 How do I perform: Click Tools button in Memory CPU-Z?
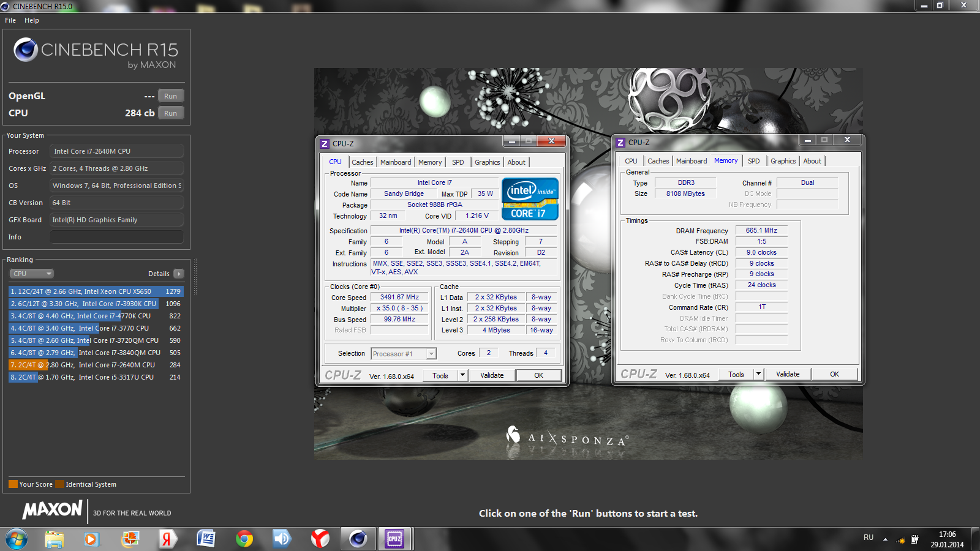(x=736, y=374)
